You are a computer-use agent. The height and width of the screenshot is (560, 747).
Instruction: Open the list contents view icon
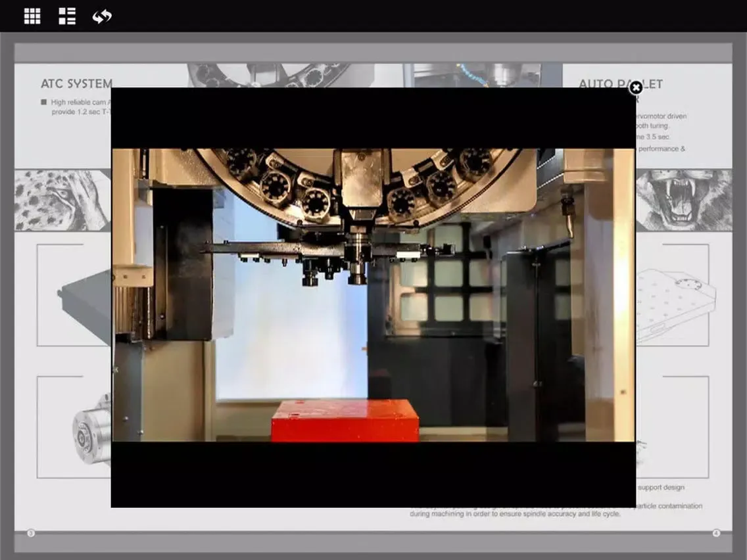point(67,16)
